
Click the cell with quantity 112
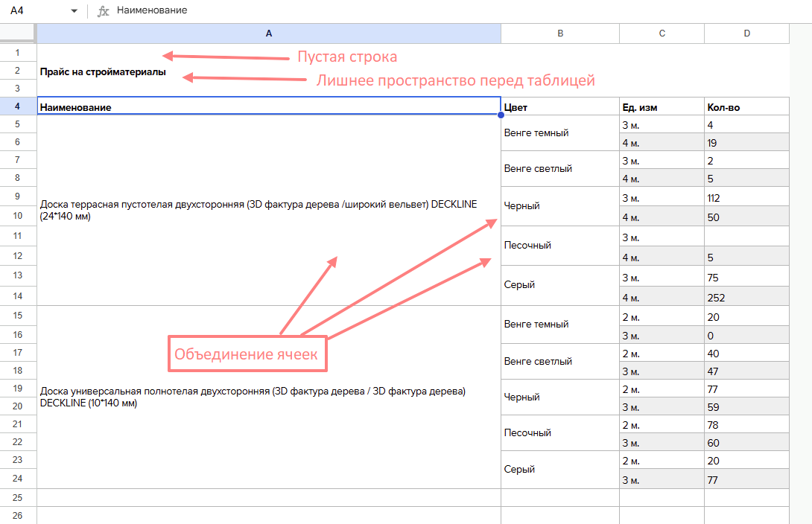click(x=746, y=198)
